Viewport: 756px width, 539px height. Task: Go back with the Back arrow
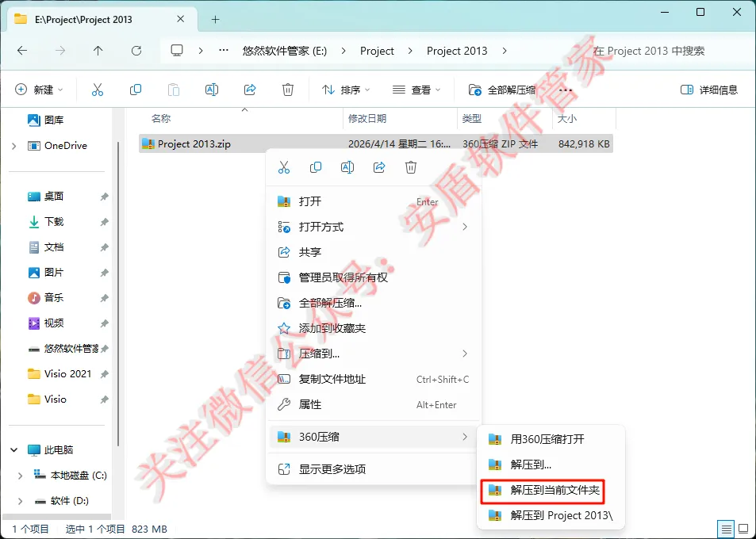click(x=22, y=51)
